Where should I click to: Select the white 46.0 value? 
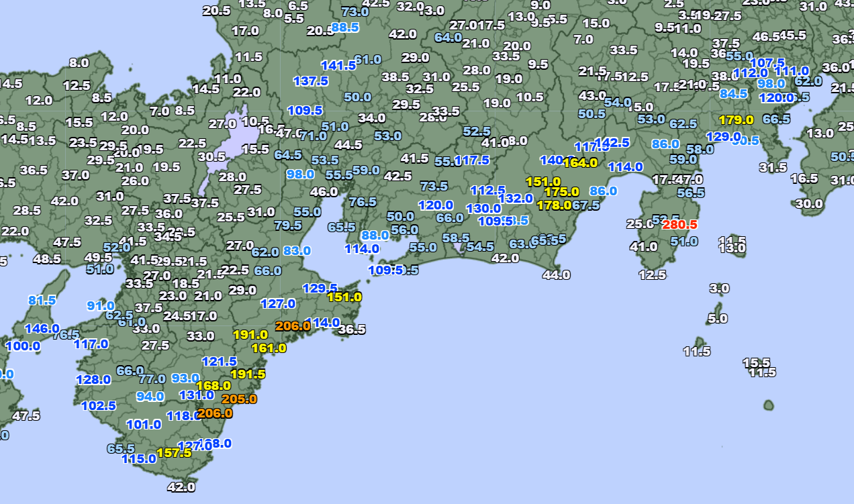[324, 191]
